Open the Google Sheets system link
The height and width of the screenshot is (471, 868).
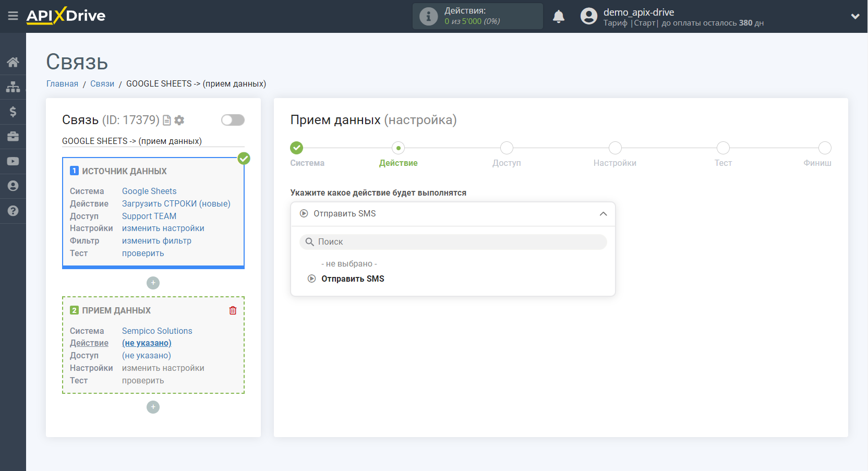pos(149,191)
